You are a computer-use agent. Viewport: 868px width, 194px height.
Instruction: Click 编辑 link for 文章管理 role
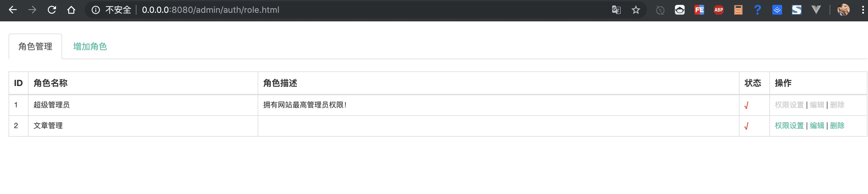[817, 126]
